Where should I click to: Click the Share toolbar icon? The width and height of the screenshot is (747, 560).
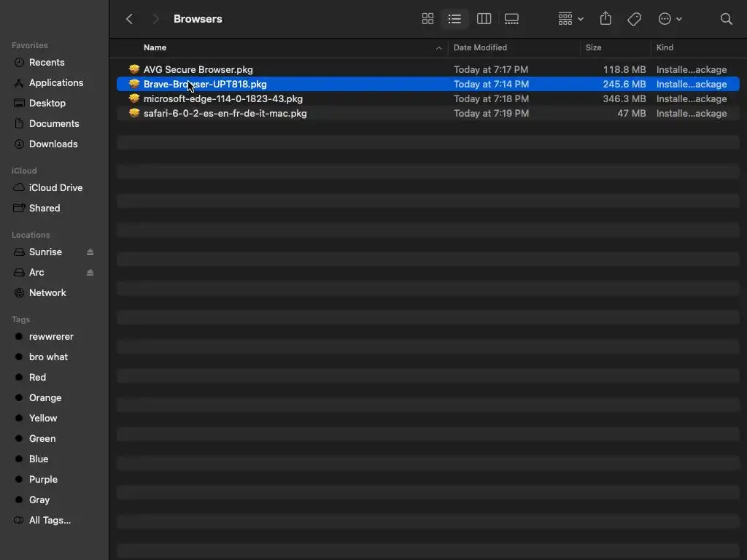(x=605, y=19)
